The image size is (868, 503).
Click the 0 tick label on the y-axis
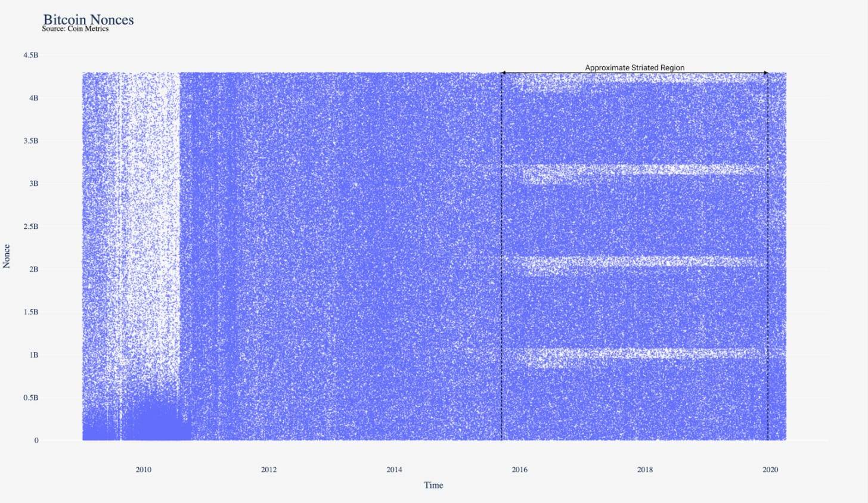[36, 440]
